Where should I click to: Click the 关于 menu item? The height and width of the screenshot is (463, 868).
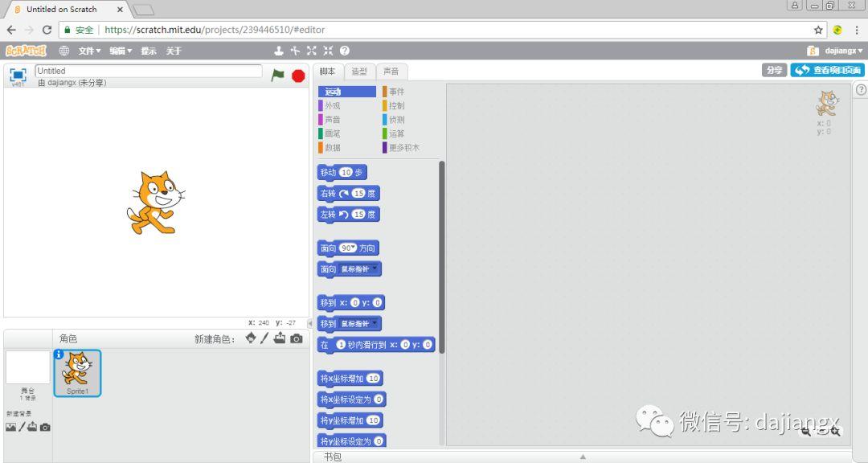pos(174,51)
